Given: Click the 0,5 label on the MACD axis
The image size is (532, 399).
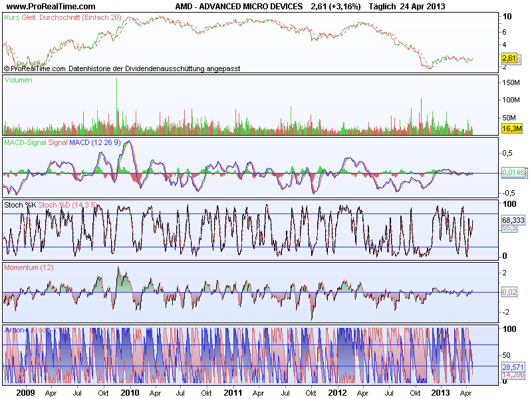Looking at the screenshot, I should pos(507,154).
